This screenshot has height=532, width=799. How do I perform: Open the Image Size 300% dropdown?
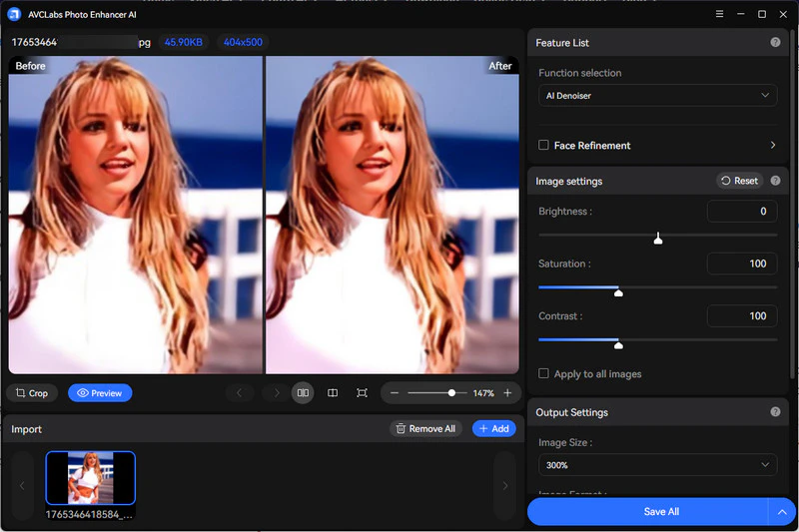tap(657, 465)
